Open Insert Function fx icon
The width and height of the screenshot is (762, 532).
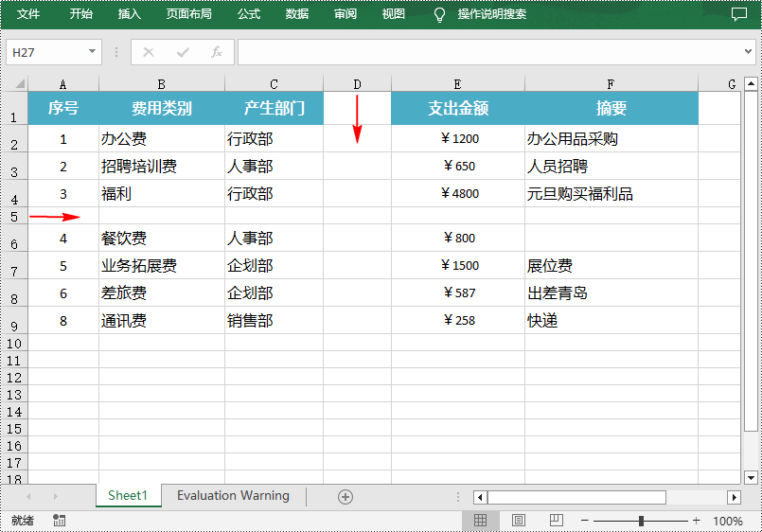tap(217, 52)
